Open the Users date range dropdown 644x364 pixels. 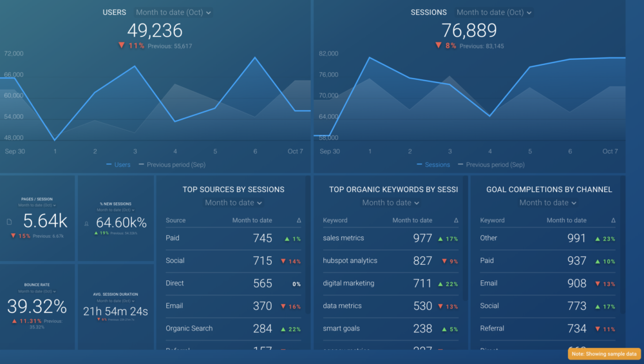173,12
